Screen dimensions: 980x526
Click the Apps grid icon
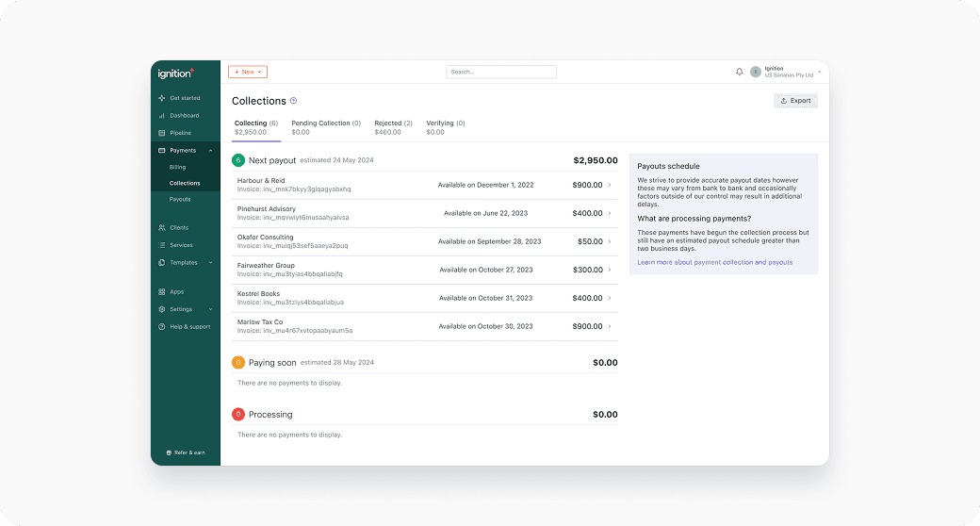click(x=162, y=292)
